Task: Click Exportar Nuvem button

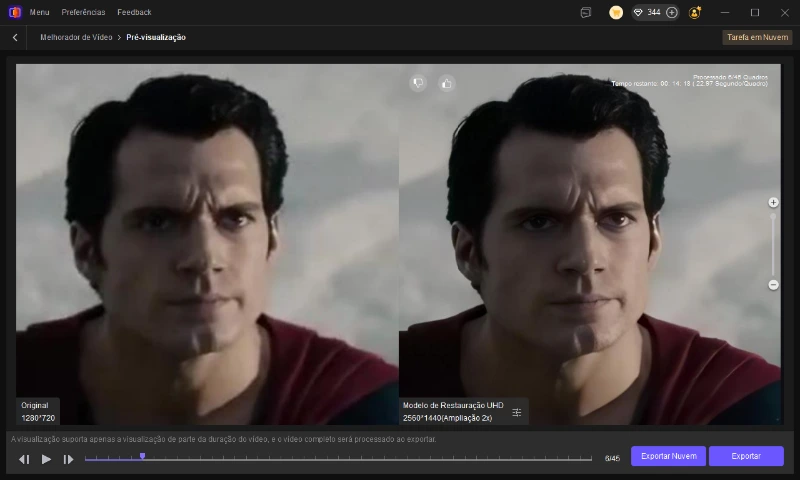Action: [x=668, y=456]
